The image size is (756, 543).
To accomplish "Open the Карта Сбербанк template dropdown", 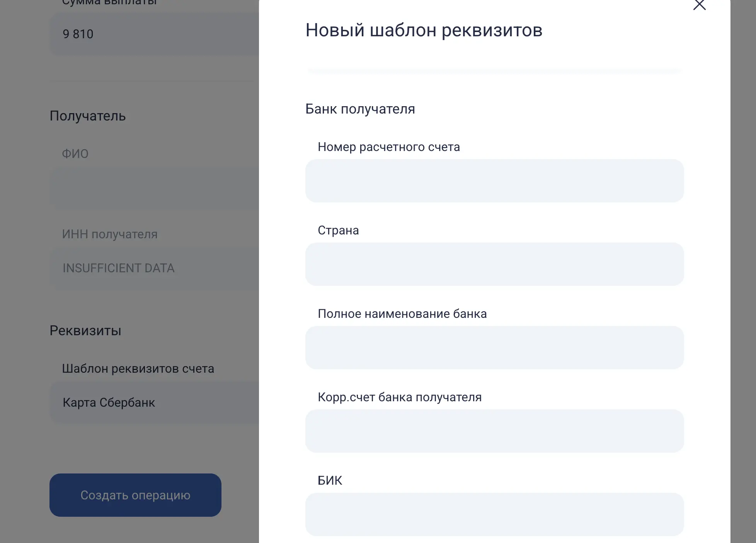I will point(155,402).
